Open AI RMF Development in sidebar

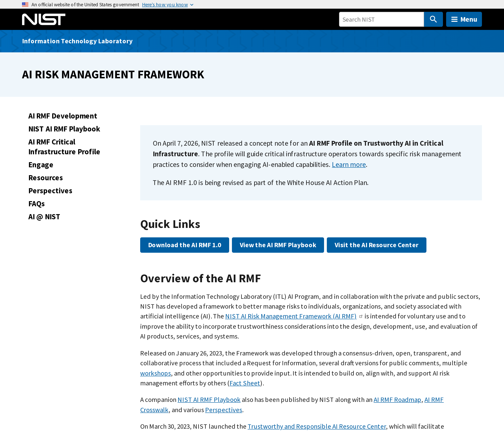pyautogui.click(x=63, y=116)
